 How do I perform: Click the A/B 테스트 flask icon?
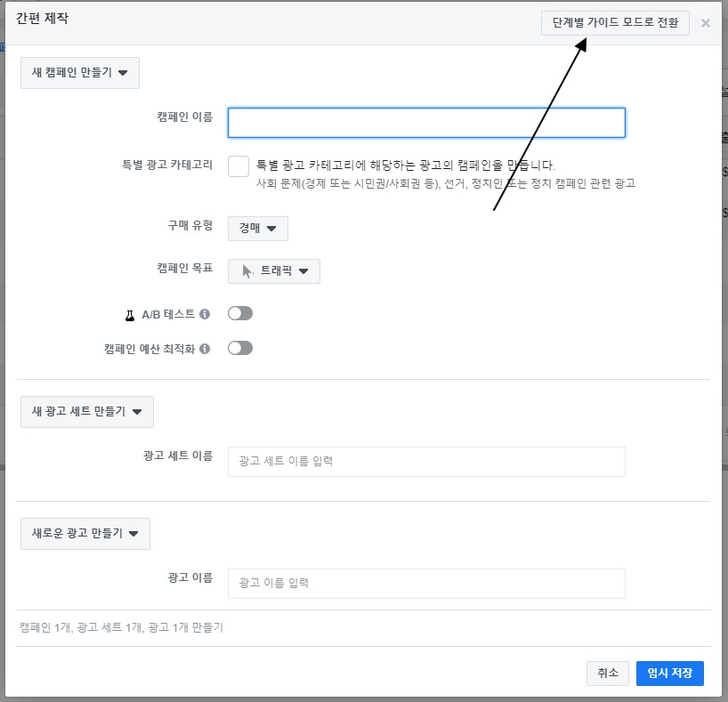point(131,312)
